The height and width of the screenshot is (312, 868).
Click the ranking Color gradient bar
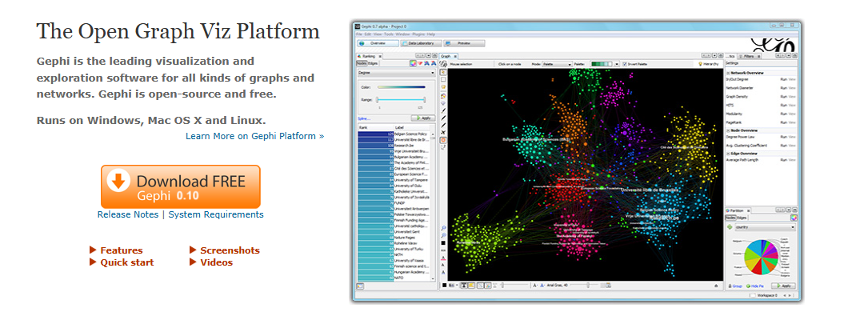(401, 87)
